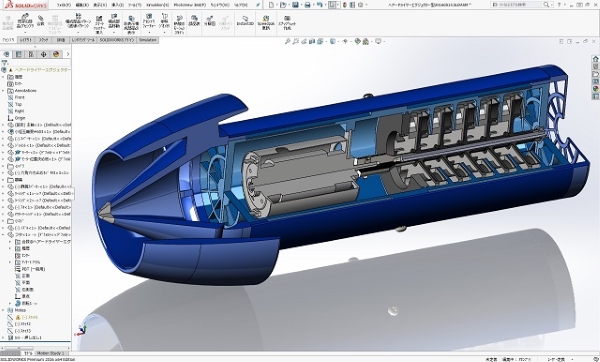
Task: Open the dropdown arrow beside the search magnifier
Action: pyautogui.click(x=552, y=5)
